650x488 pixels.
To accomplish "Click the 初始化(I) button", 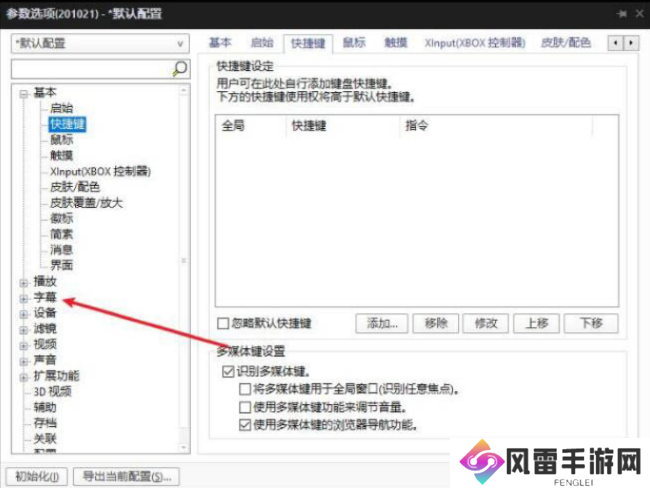I will click(x=37, y=476).
